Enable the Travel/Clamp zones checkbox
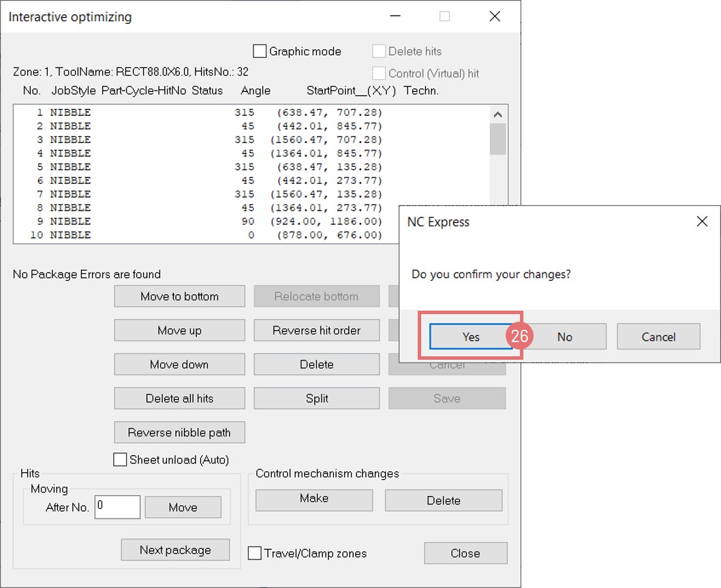 tap(255, 553)
